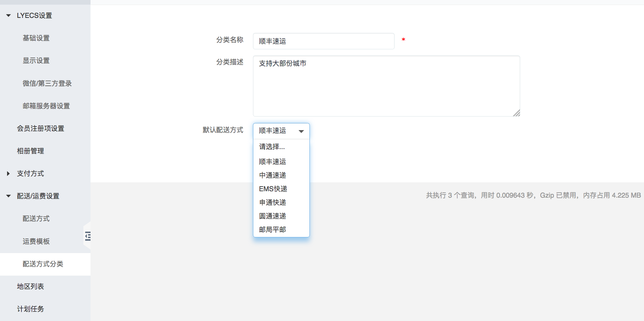Viewport: 644px width, 321px height.
Task: Open 基础设置 in the sidebar
Action: [x=36, y=38]
